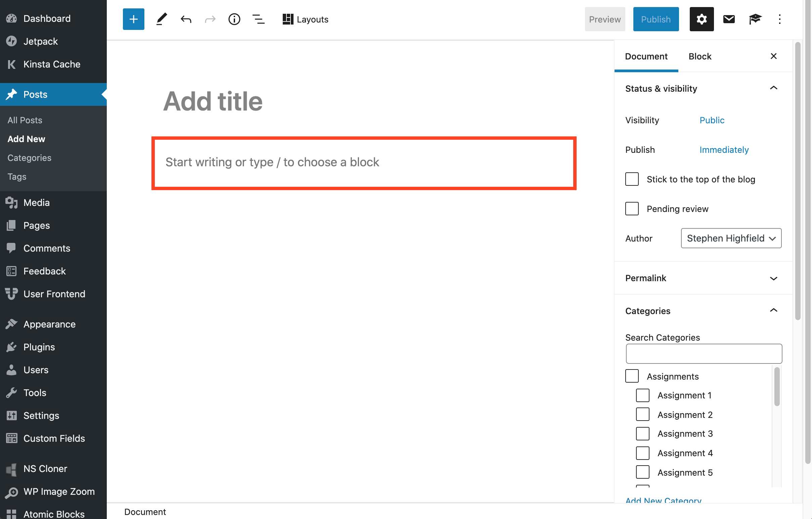Screen dimensions: 812x519
Task: Click the Publish button
Action: pyautogui.click(x=656, y=19)
